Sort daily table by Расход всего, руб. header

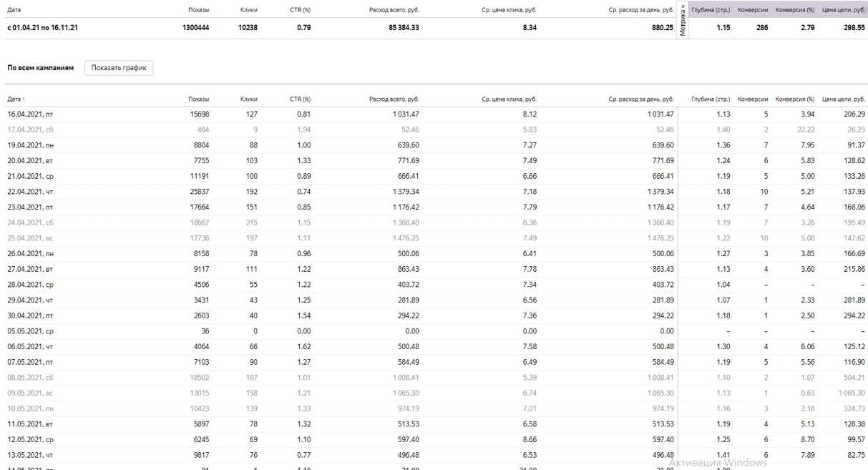click(x=394, y=99)
